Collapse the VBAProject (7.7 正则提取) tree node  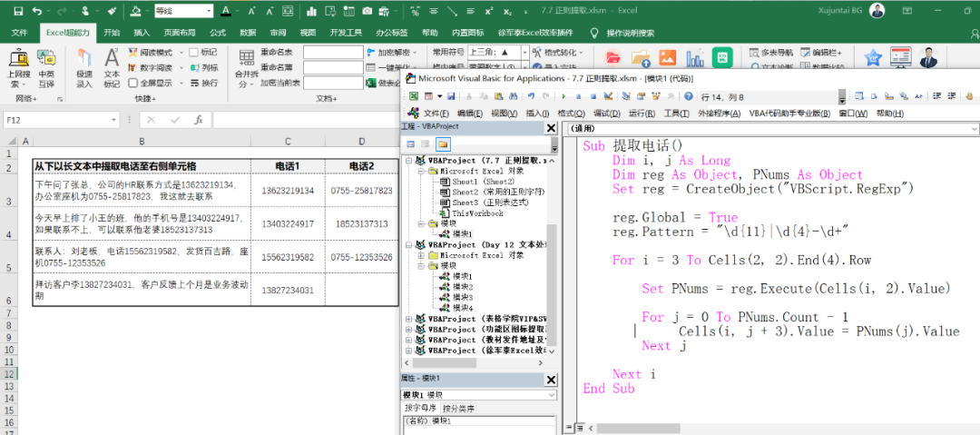pyautogui.click(x=410, y=160)
